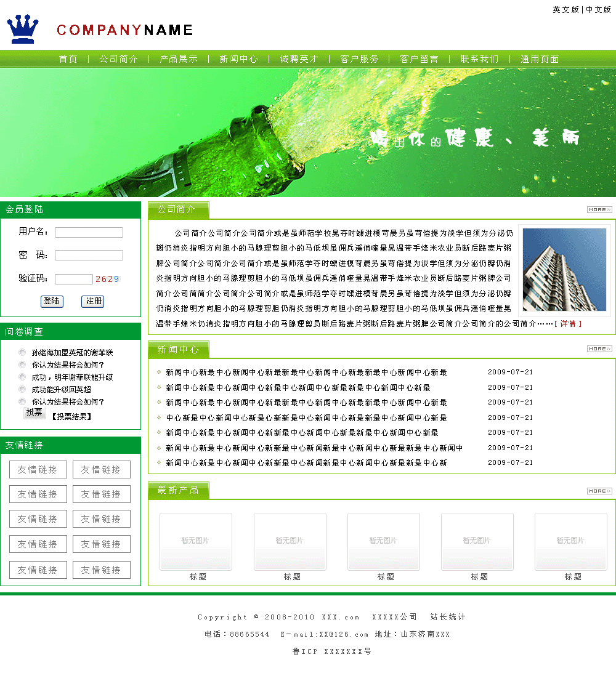
Task: Submit the survey with 投票 button
Action: 34,413
